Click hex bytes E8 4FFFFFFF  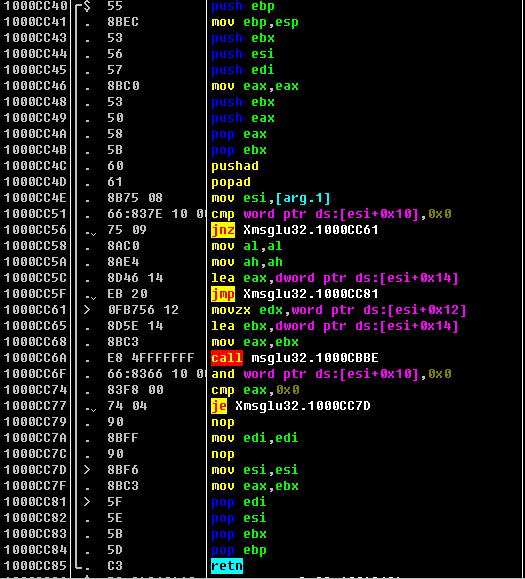pos(151,358)
